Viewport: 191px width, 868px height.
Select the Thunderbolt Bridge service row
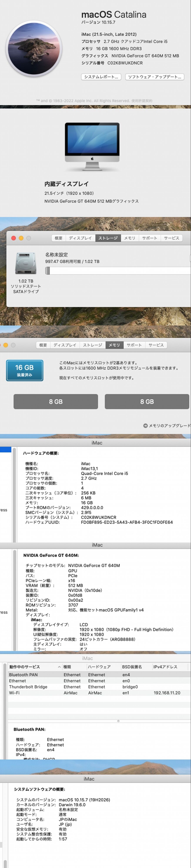[x=99, y=687]
